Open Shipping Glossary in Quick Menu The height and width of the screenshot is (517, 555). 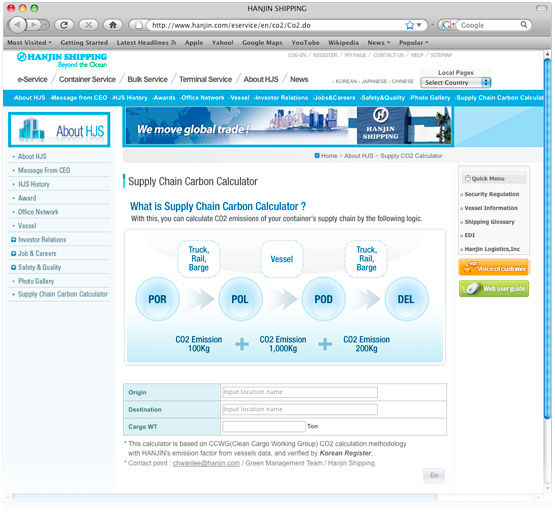pyautogui.click(x=489, y=222)
